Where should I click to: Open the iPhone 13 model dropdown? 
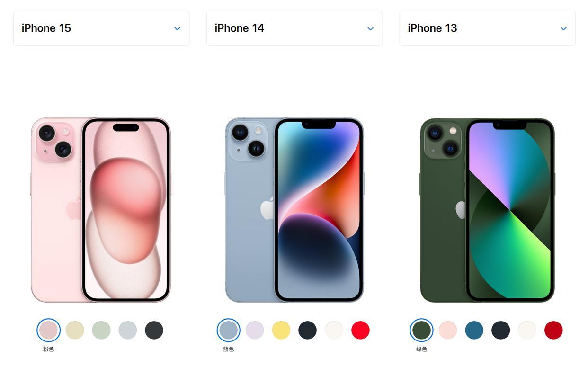point(488,28)
